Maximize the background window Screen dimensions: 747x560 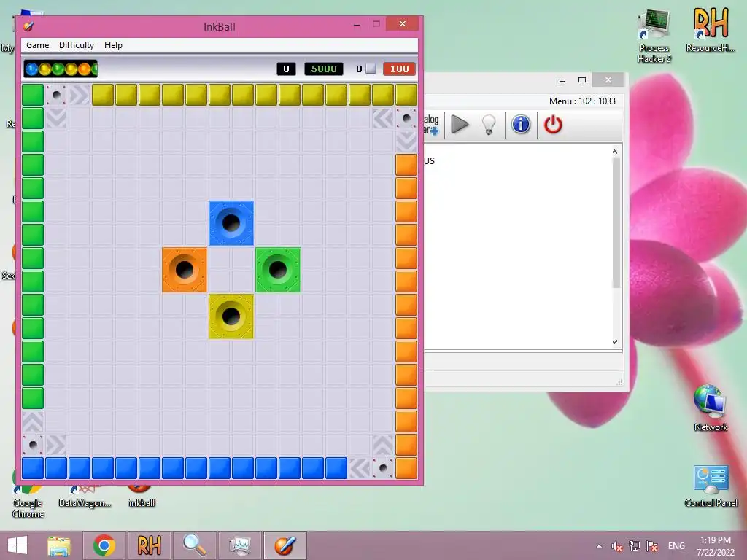581,80
